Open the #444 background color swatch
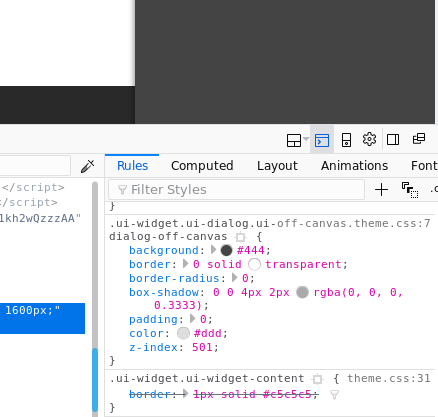 pyautogui.click(x=226, y=250)
